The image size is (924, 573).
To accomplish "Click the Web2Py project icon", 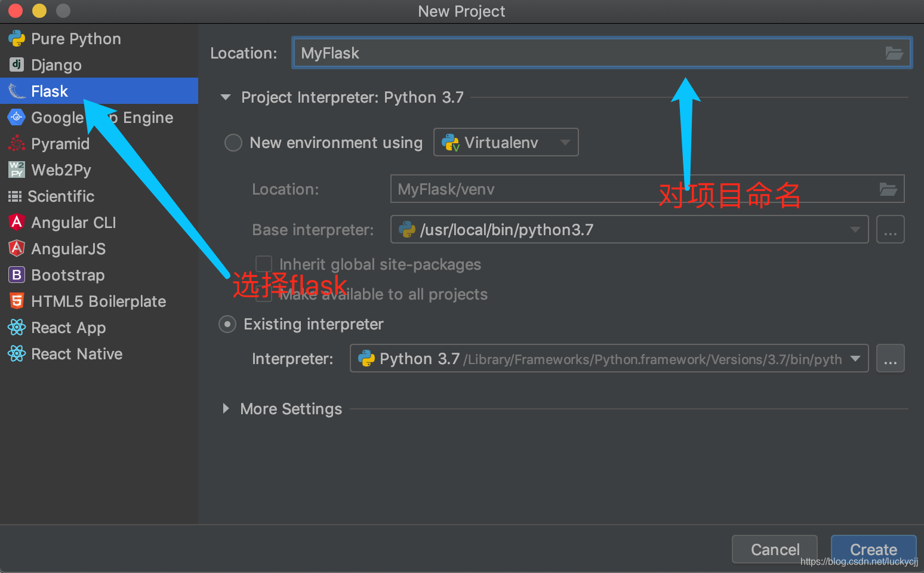I will [17, 170].
